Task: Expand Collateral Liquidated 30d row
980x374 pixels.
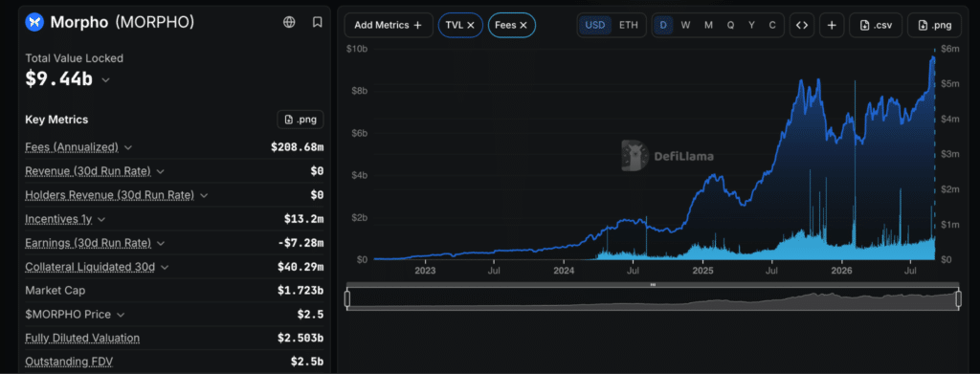Action: pos(165,267)
